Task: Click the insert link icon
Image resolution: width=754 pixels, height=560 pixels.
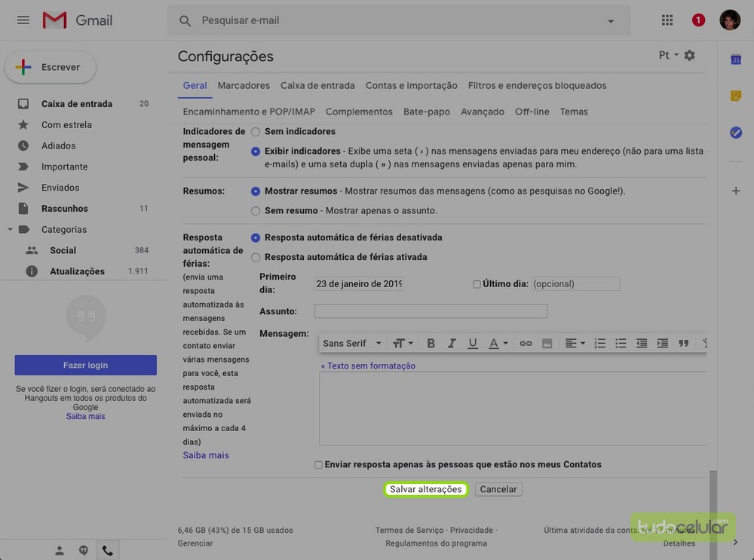Action: coord(526,343)
